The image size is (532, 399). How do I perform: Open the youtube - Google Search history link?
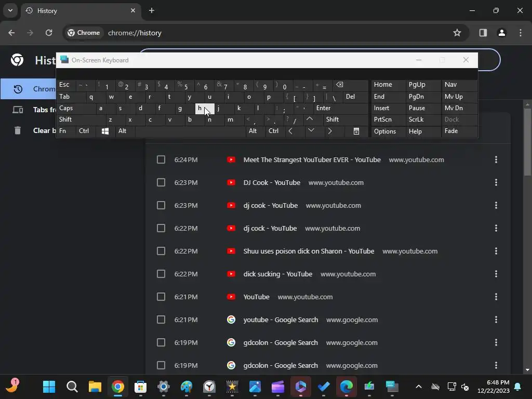tap(281, 320)
